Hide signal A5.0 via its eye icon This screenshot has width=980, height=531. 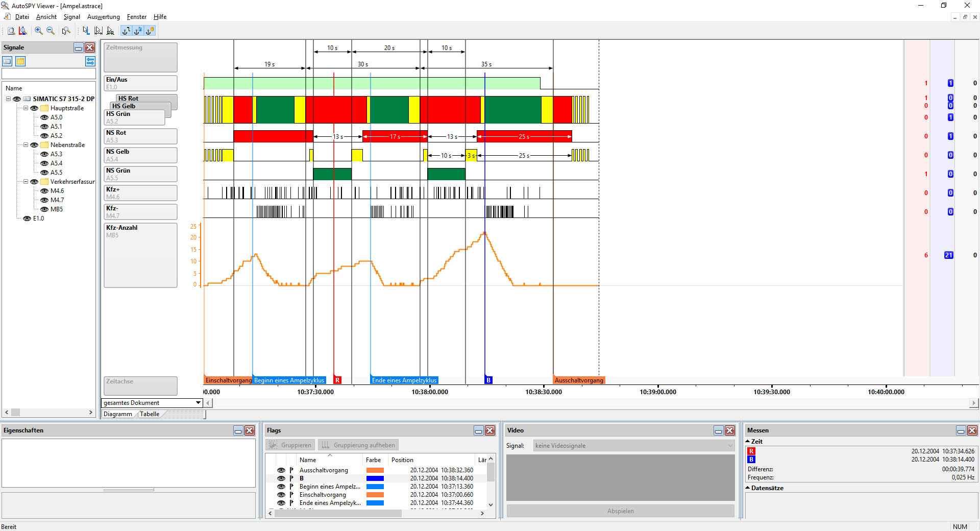(44, 117)
